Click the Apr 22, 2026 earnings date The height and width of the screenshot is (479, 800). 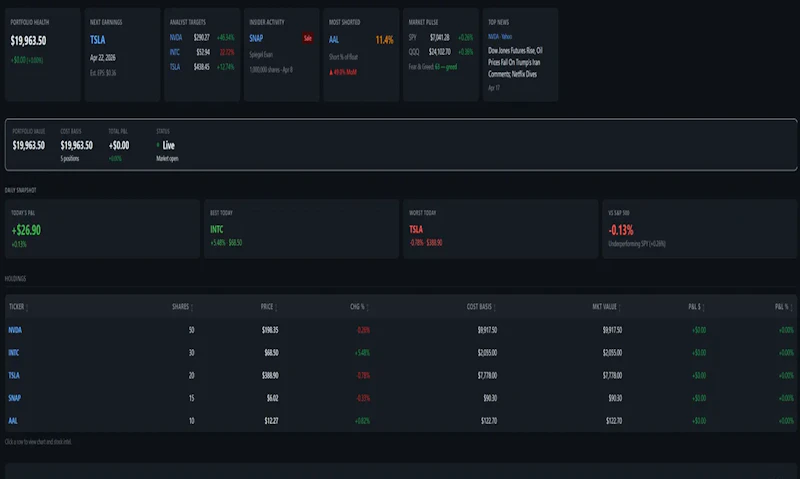103,58
